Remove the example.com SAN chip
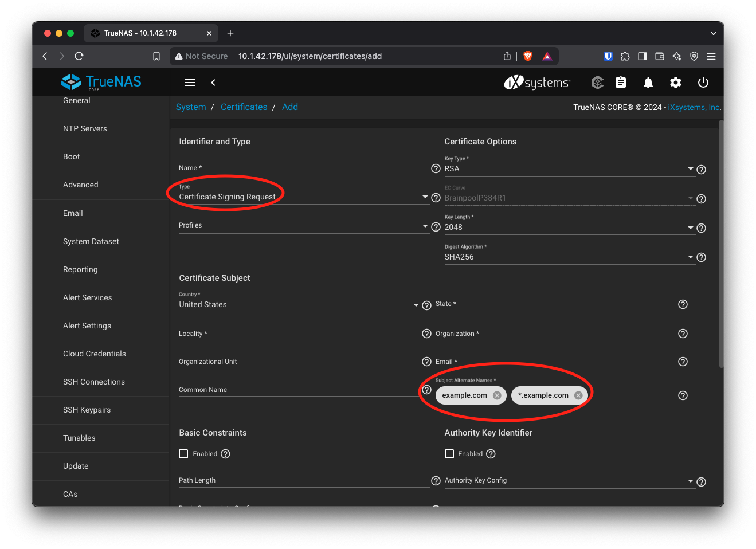 (x=497, y=395)
